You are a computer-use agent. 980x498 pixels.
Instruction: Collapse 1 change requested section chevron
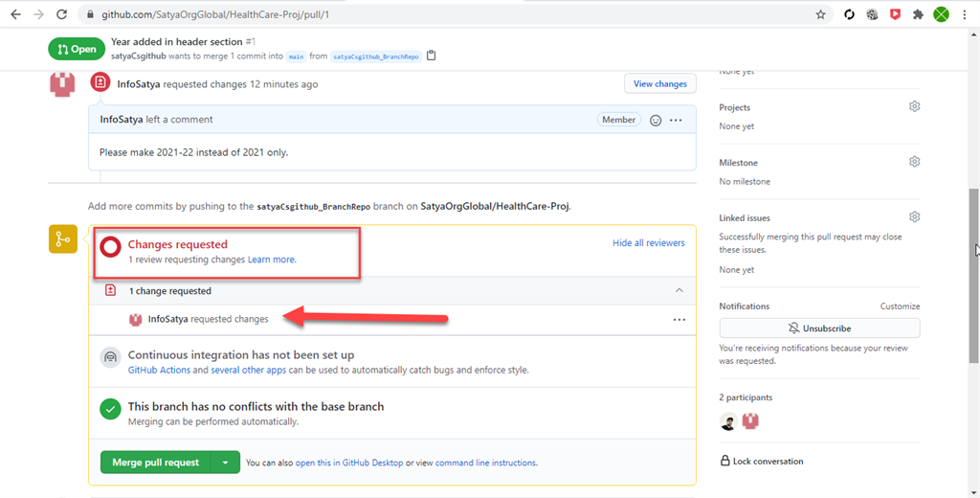[x=679, y=290]
